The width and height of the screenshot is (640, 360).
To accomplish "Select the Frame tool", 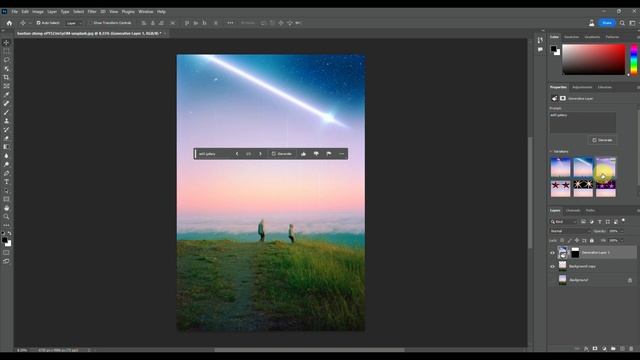I will pyautogui.click(x=6, y=86).
